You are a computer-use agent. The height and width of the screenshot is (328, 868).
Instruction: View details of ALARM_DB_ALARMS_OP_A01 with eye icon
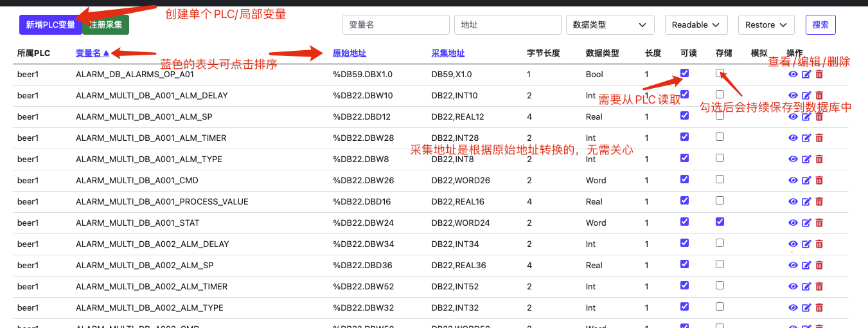point(793,75)
